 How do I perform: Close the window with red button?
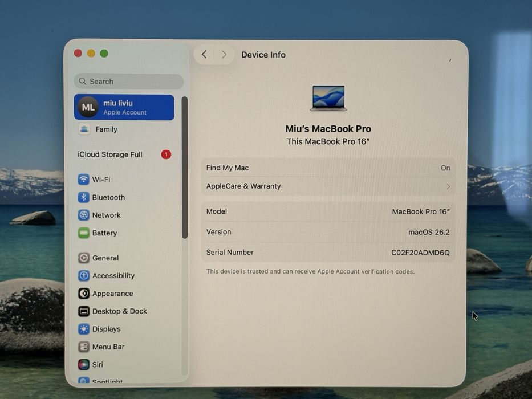coord(78,53)
